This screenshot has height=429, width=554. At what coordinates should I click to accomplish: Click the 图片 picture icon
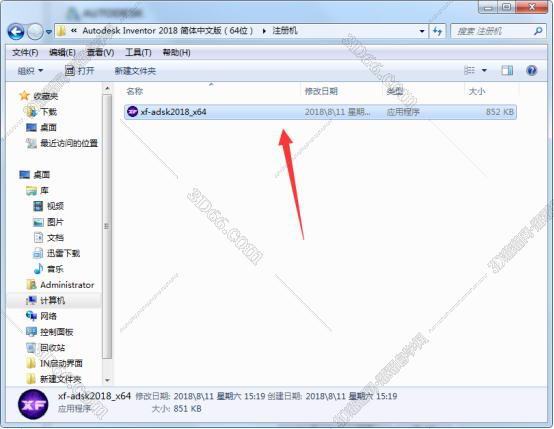38,222
